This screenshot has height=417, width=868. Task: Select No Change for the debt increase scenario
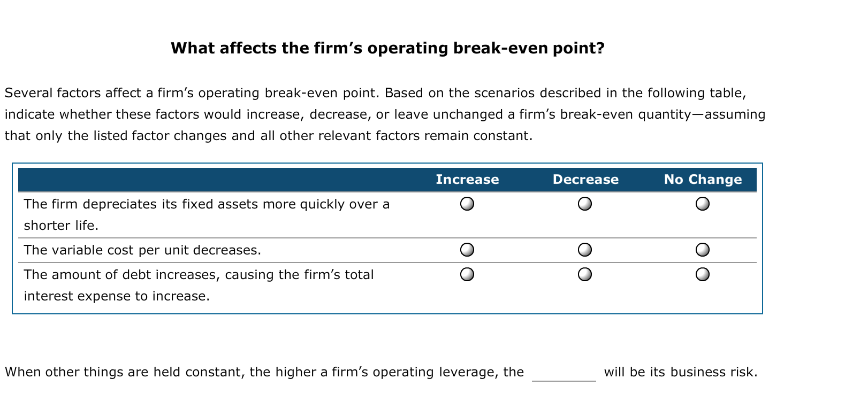[703, 274]
